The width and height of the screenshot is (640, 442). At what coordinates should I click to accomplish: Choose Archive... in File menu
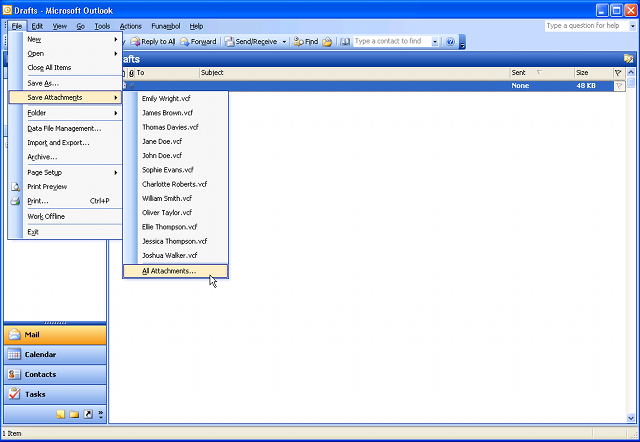point(65,157)
